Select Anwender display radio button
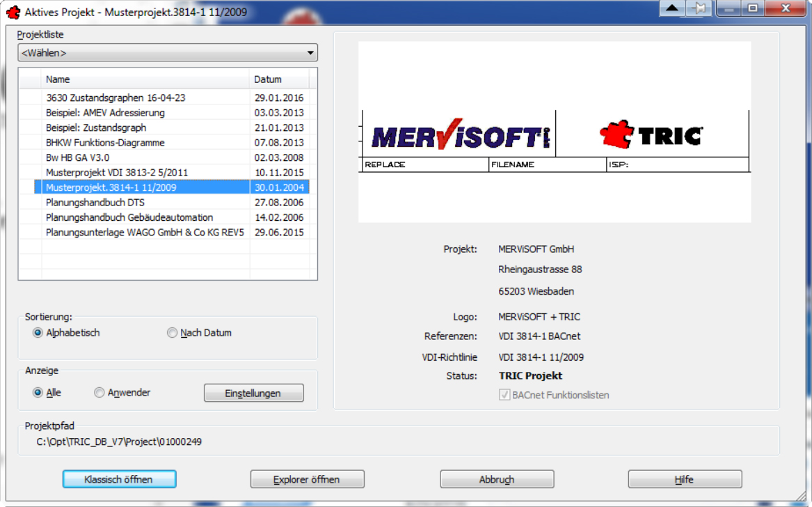The width and height of the screenshot is (812, 507). tap(99, 392)
